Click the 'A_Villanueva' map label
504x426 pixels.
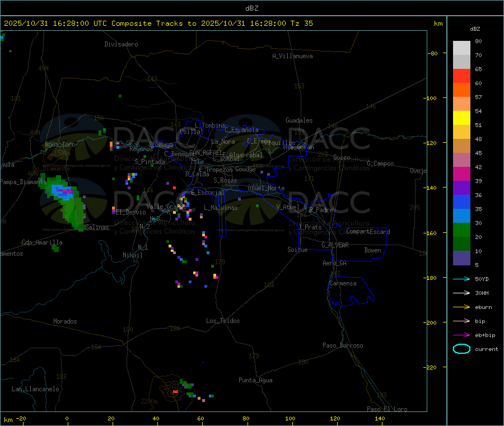pyautogui.click(x=292, y=56)
